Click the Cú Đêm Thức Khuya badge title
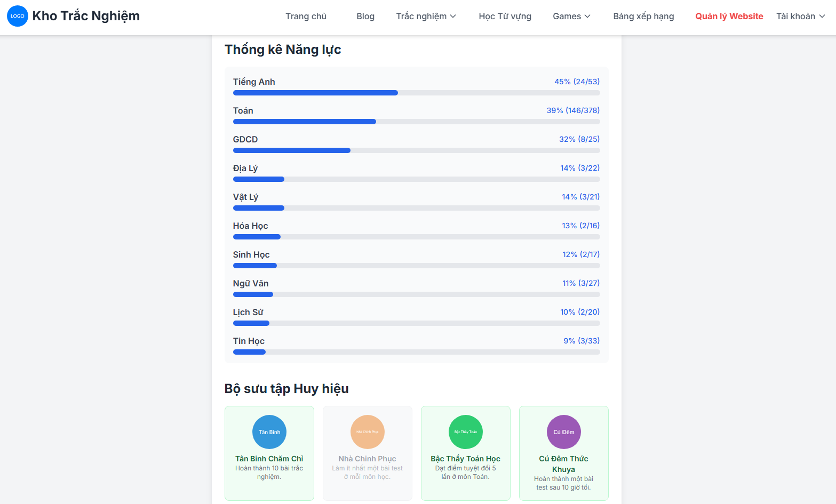 pos(564,464)
